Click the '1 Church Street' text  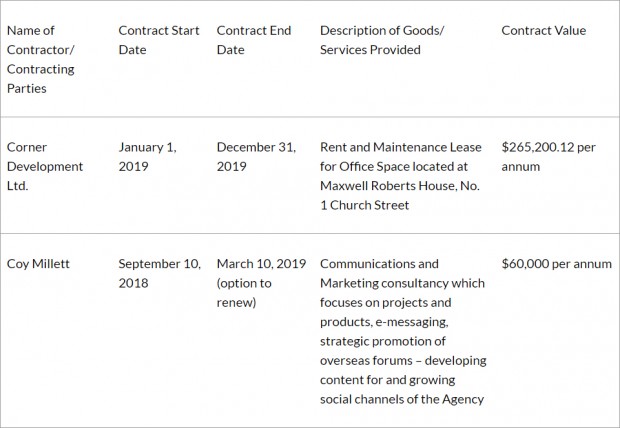(365, 205)
